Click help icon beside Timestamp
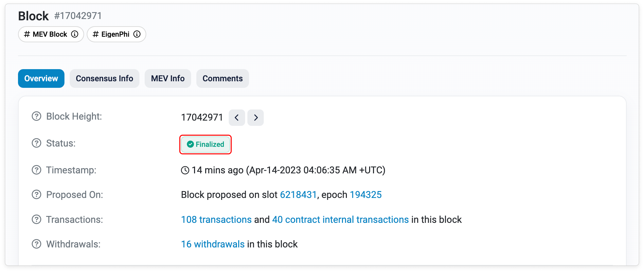This screenshot has width=644, height=272. click(36, 170)
